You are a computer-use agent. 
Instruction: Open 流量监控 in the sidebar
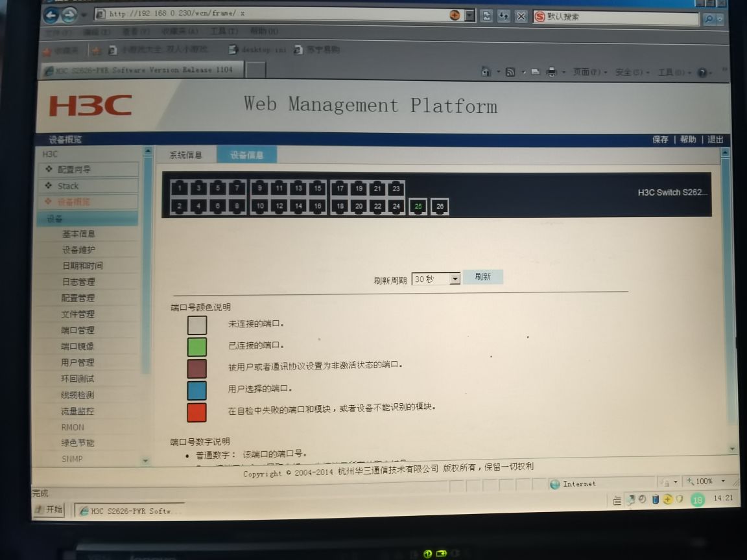point(77,410)
